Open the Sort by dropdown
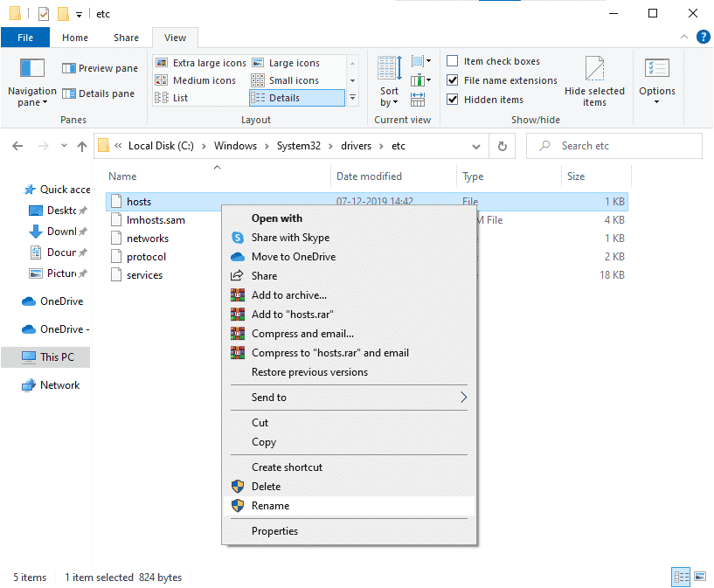 click(389, 82)
